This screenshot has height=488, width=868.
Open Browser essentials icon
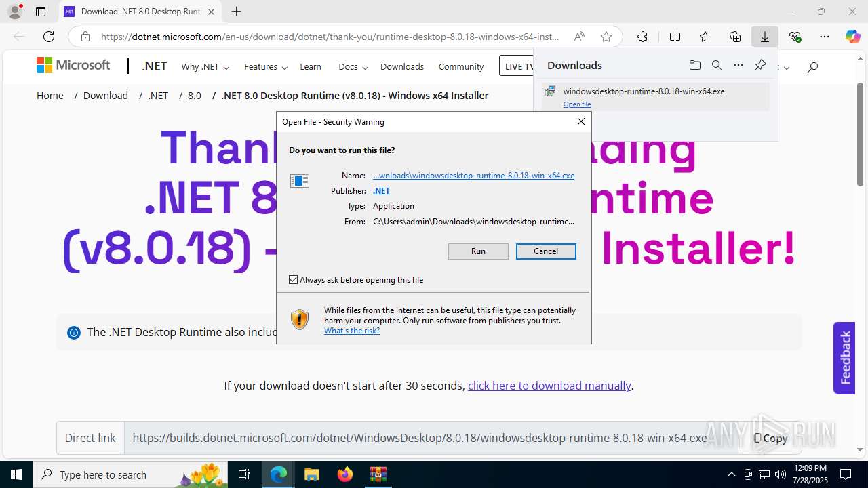point(795,37)
